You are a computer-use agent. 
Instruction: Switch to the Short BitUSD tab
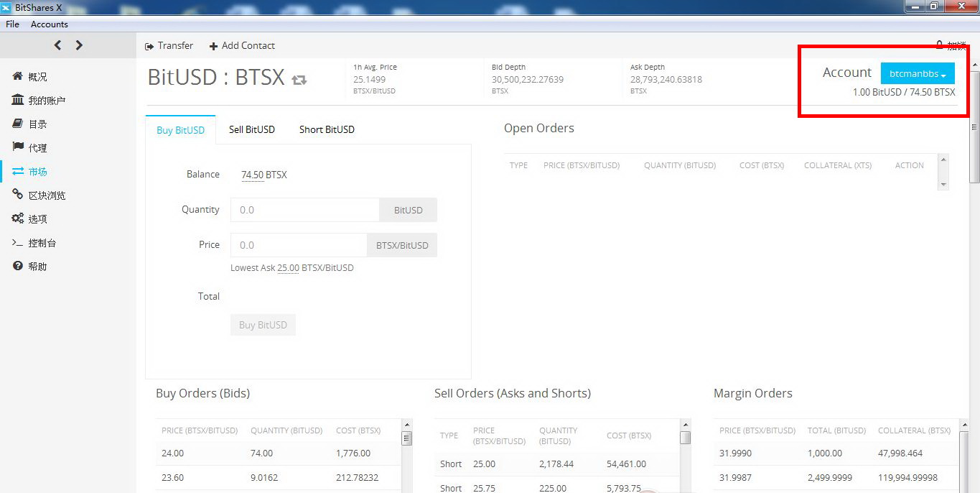[327, 129]
